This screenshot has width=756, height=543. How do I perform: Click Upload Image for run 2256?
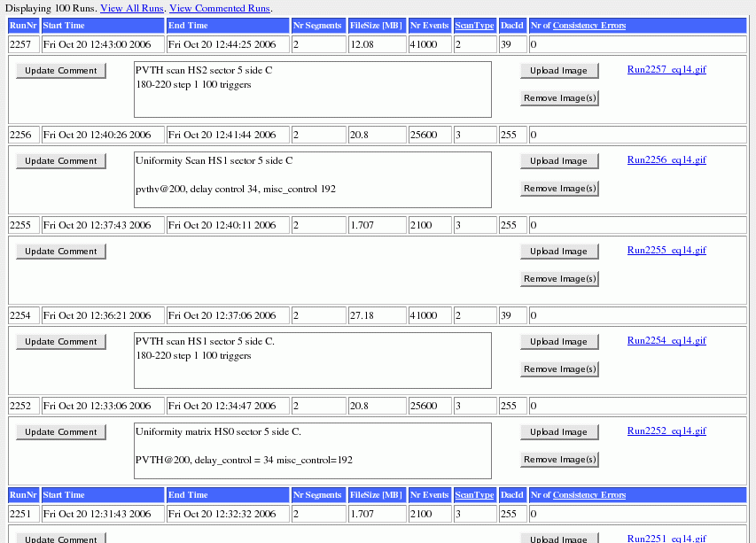[559, 161]
